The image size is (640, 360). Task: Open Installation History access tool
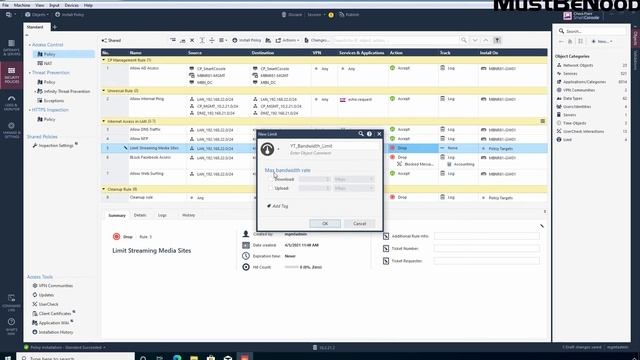[x=53, y=332]
